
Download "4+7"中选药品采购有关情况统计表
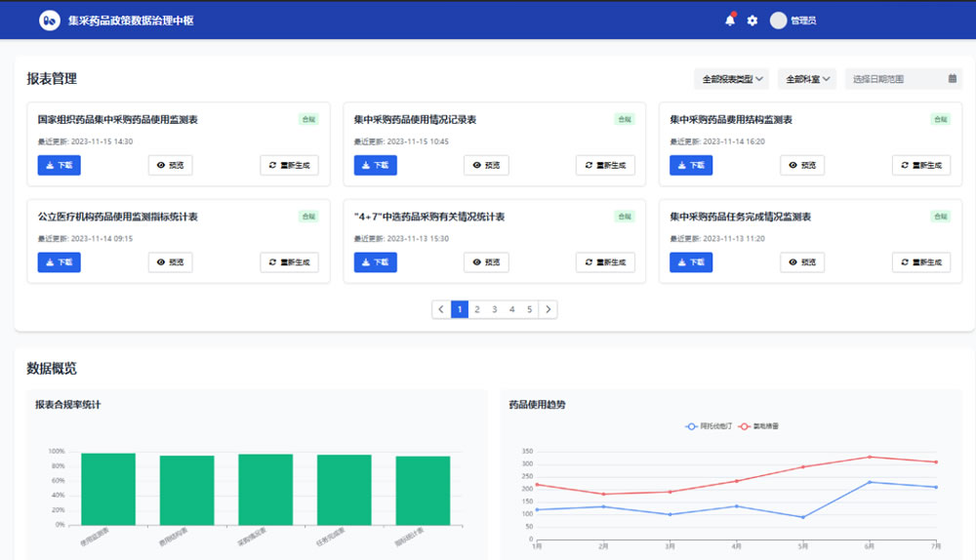pyautogui.click(x=376, y=262)
